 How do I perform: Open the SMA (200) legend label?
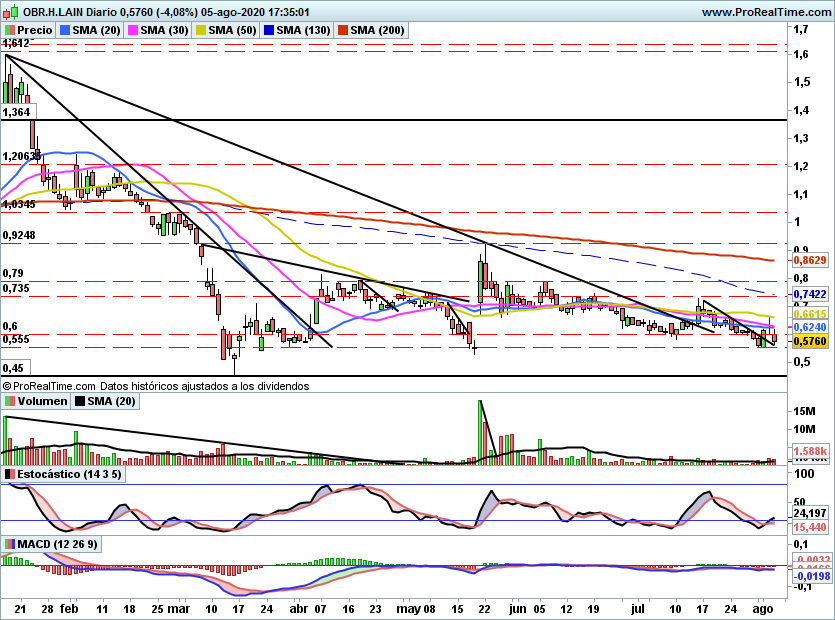click(377, 31)
